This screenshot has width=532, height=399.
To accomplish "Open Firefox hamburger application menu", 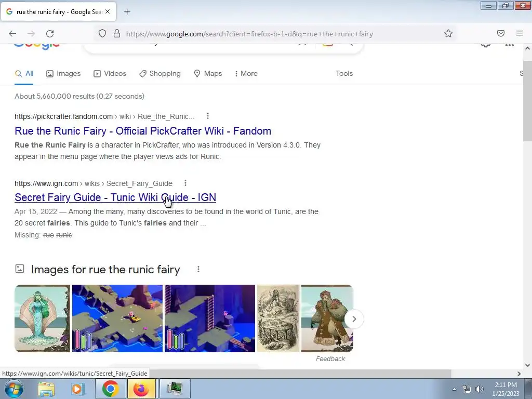I will (520, 33).
